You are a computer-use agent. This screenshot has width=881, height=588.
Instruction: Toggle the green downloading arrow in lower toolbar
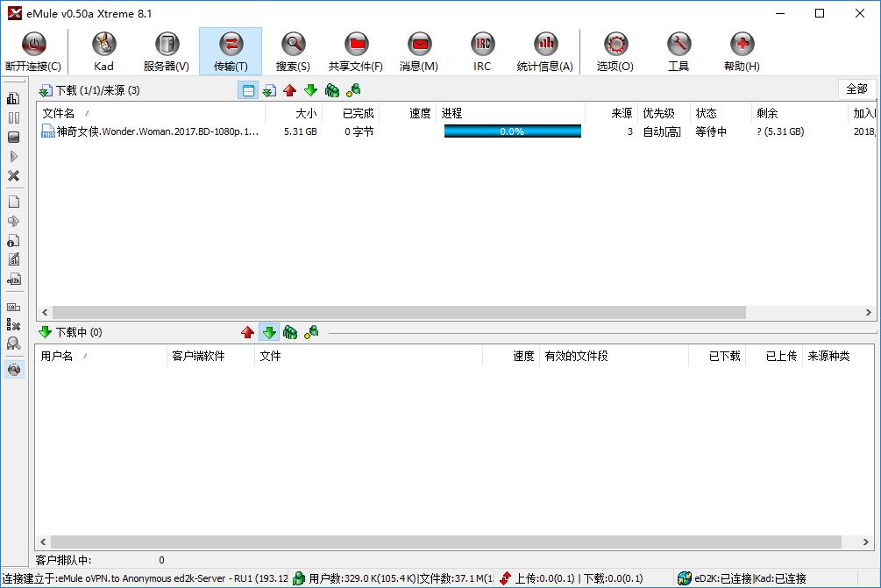(269, 332)
